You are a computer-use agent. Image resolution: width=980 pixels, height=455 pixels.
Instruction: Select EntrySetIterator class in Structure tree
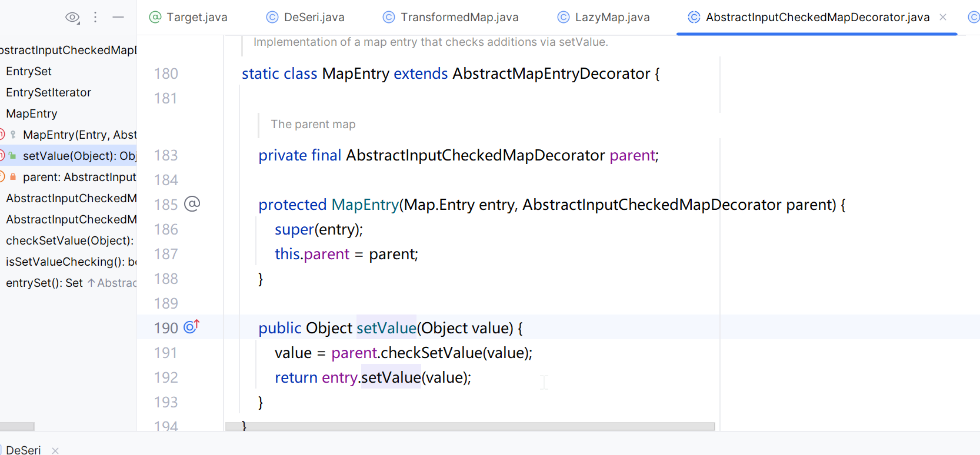coord(48,92)
